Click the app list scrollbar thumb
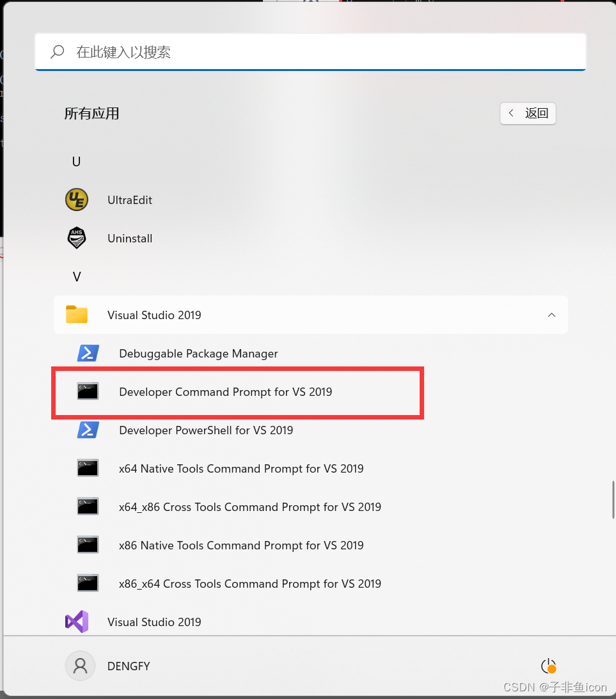This screenshot has width=616, height=699. pyautogui.click(x=614, y=499)
